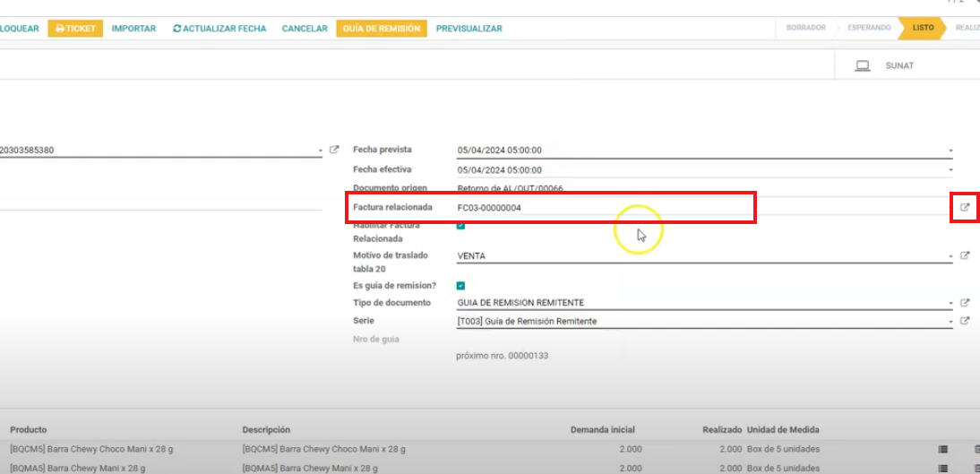The width and height of the screenshot is (980, 474).
Task: Expand the Fecha prevista date dropdown
Action: [950, 151]
